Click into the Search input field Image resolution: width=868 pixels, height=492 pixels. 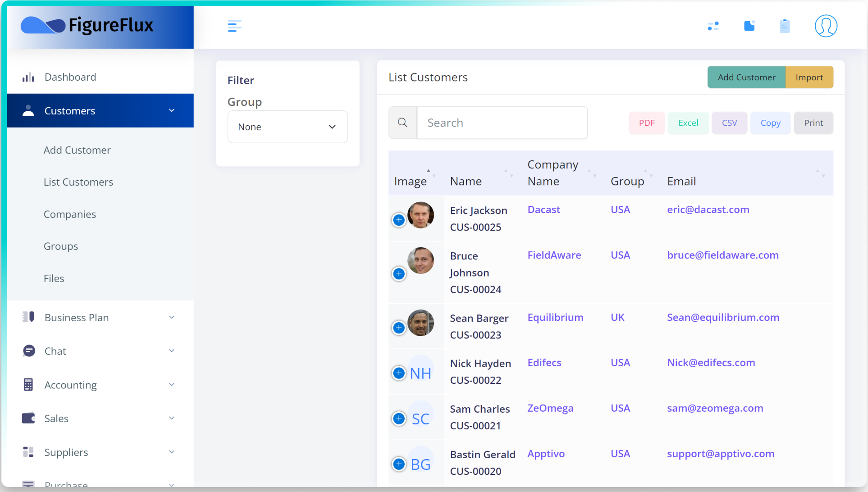coord(502,123)
